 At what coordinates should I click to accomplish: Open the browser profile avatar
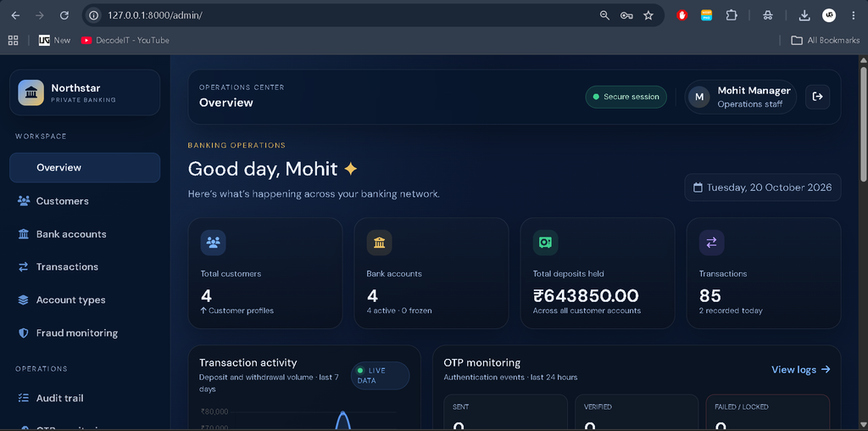click(829, 15)
